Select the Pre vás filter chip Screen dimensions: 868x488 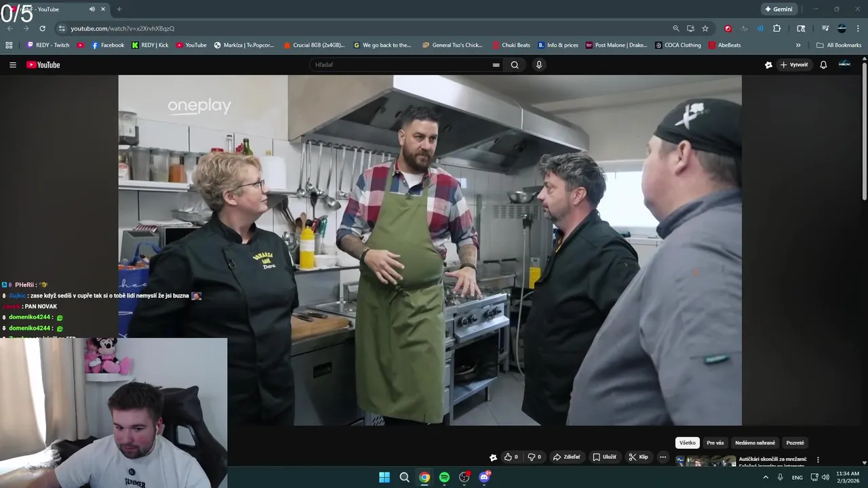[715, 443]
